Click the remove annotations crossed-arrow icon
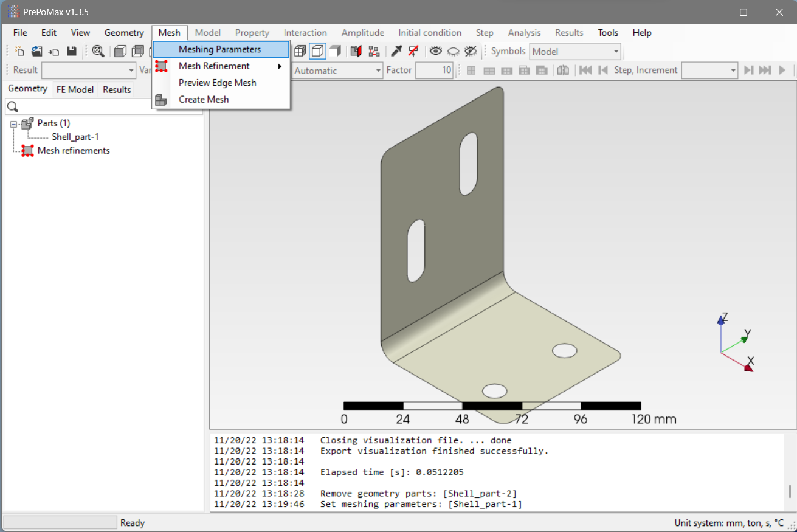 (413, 51)
